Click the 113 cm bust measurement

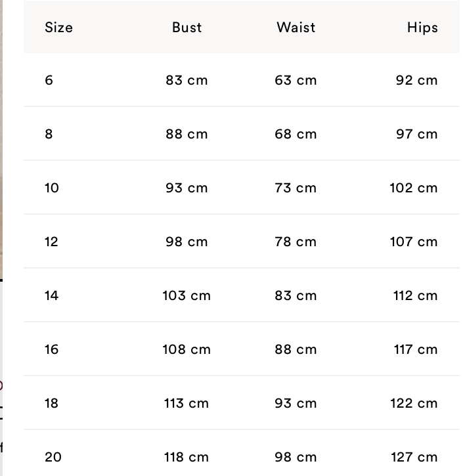[x=187, y=403]
